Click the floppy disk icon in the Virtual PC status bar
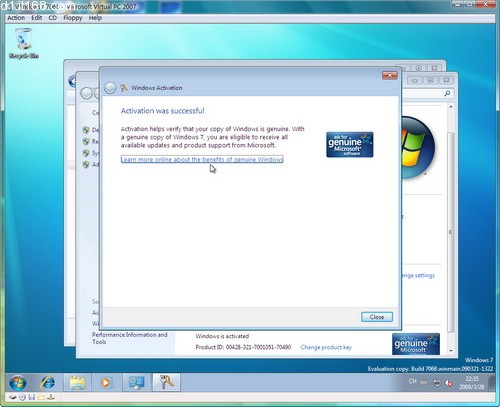The width and height of the screenshot is (500, 407). [x=32, y=397]
